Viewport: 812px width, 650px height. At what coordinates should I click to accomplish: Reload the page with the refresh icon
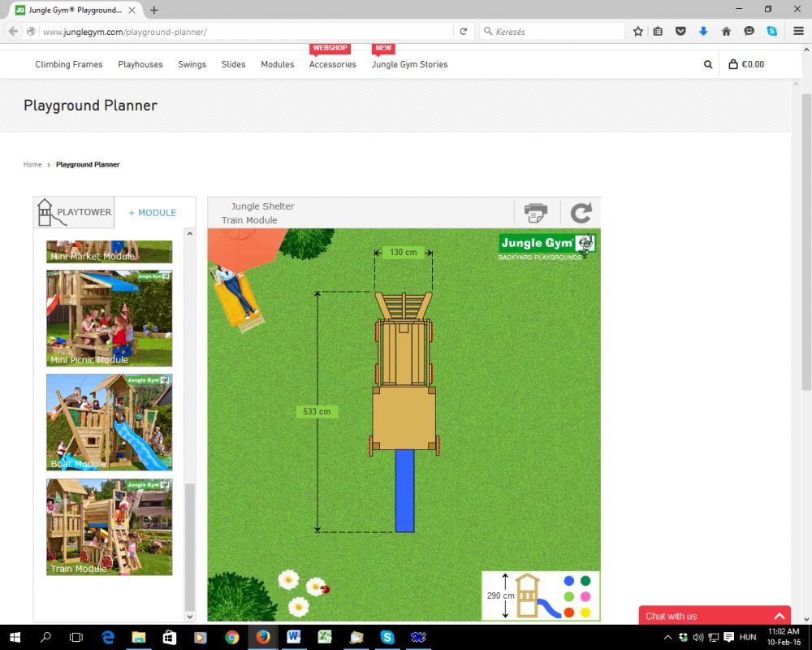point(464,32)
